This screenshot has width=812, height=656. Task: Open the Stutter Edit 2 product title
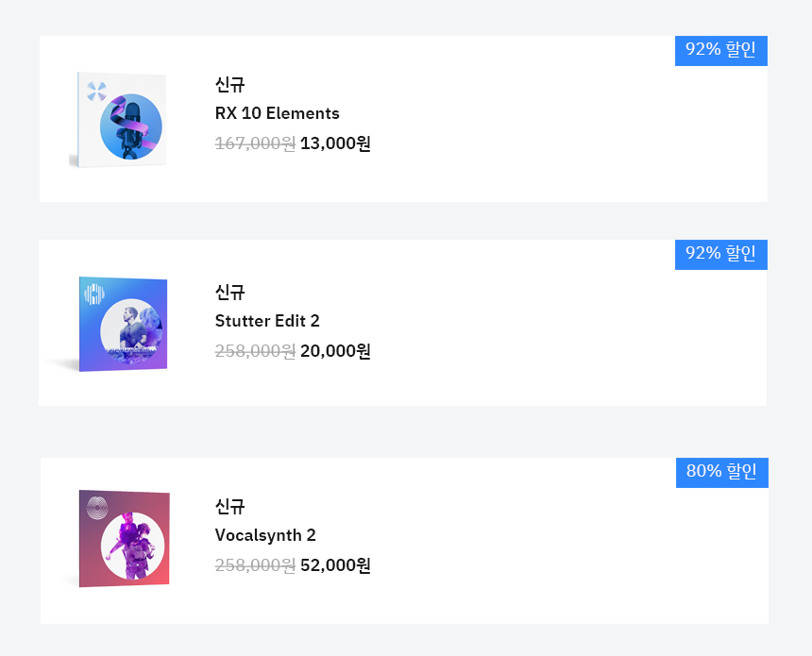(x=267, y=321)
